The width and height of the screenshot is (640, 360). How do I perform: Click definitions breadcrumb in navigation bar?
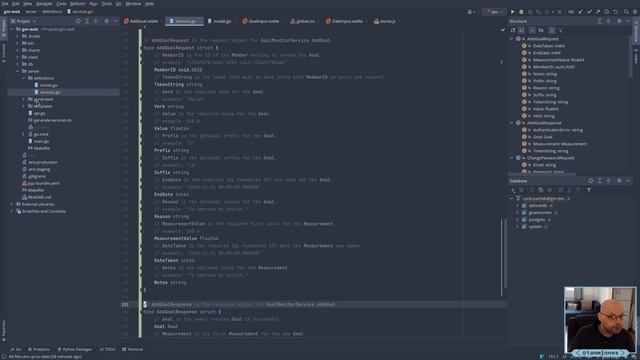tap(52, 12)
